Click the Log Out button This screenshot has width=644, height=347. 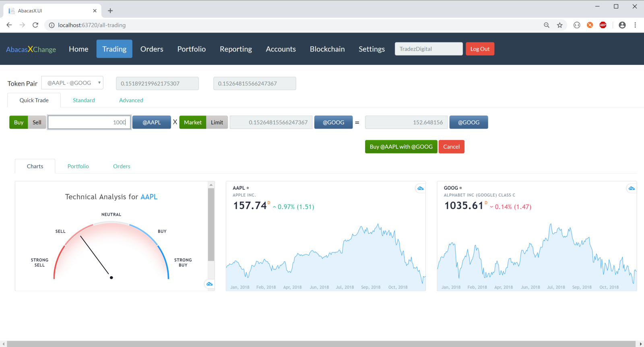click(480, 49)
